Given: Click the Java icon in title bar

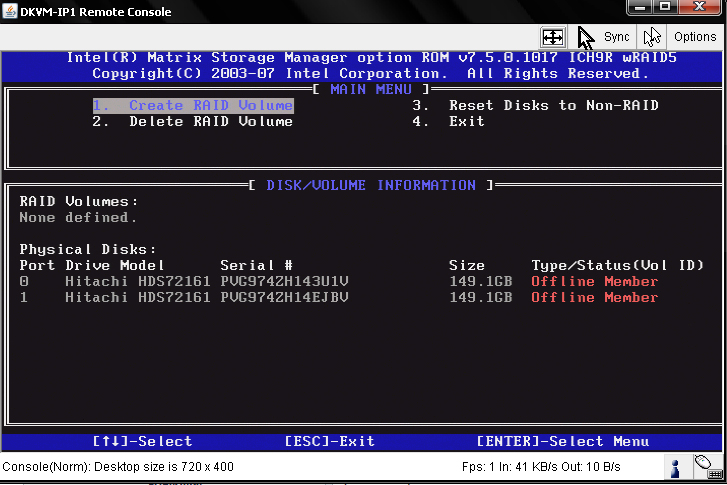Looking at the screenshot, I should [x=10, y=11].
